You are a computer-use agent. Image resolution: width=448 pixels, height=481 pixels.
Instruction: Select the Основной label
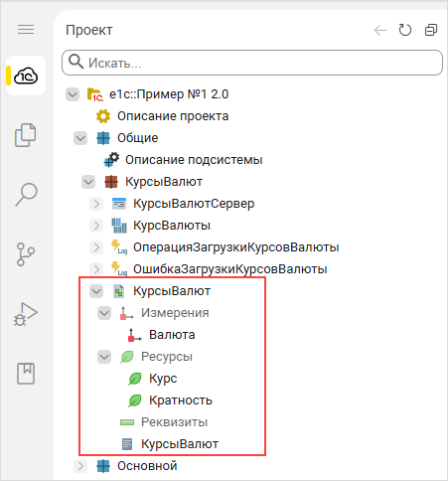coord(147,466)
